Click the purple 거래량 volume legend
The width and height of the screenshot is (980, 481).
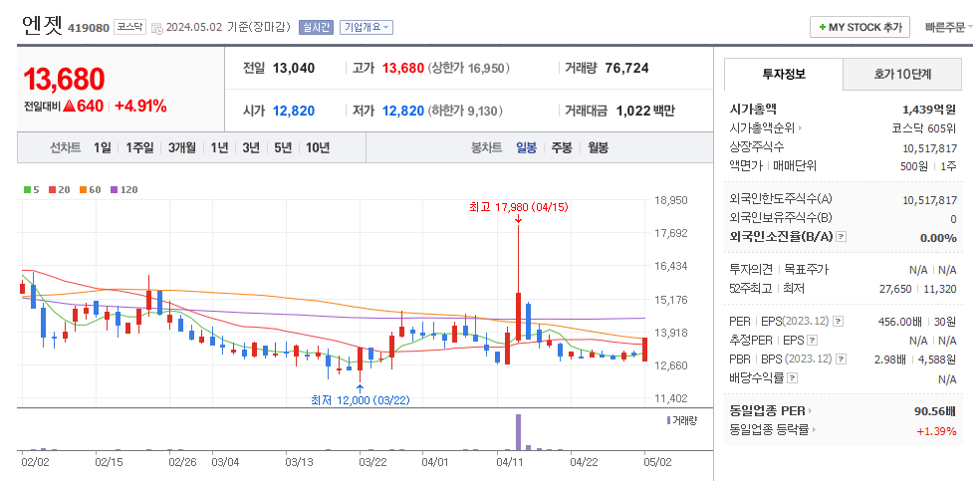[681, 420]
